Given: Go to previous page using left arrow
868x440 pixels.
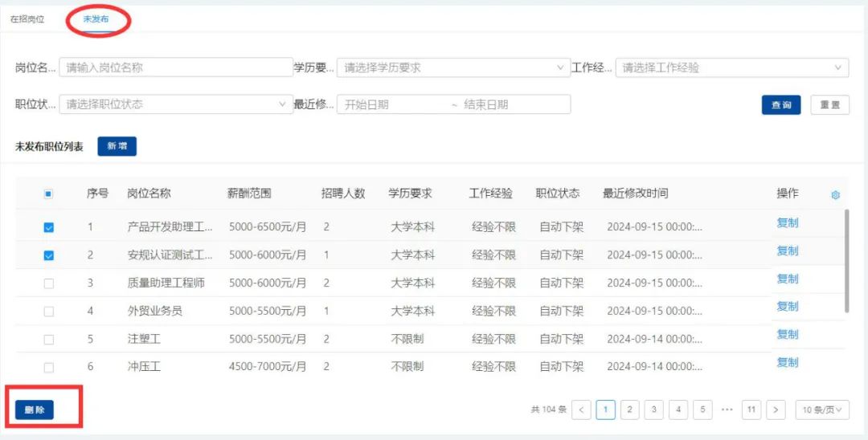Looking at the screenshot, I should (583, 410).
